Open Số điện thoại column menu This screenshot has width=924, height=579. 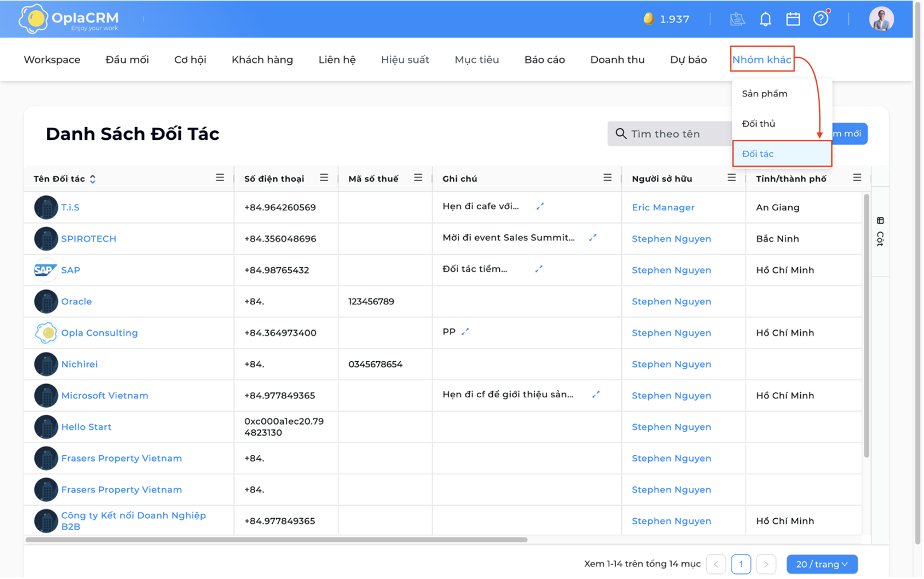[x=324, y=178]
